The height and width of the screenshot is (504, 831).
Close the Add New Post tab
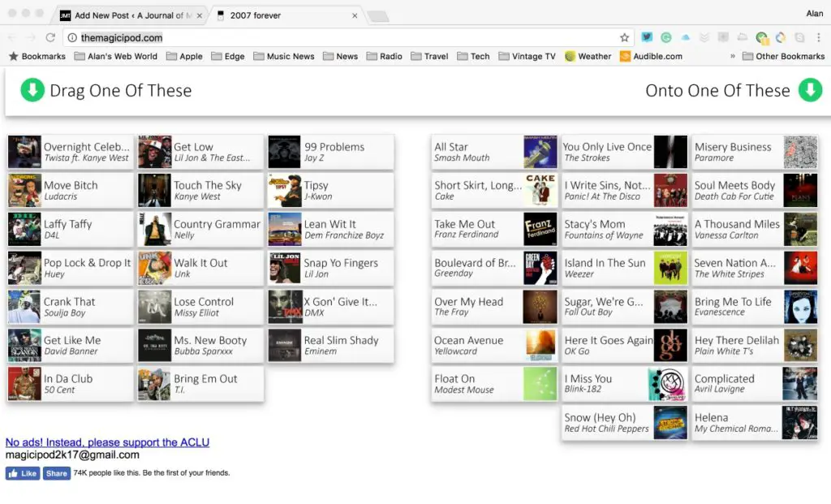[200, 16]
